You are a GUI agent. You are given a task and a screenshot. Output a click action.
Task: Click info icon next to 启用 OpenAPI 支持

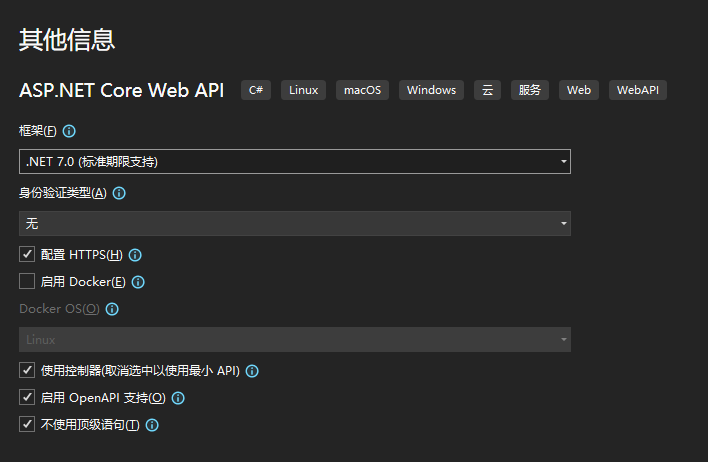tap(179, 398)
